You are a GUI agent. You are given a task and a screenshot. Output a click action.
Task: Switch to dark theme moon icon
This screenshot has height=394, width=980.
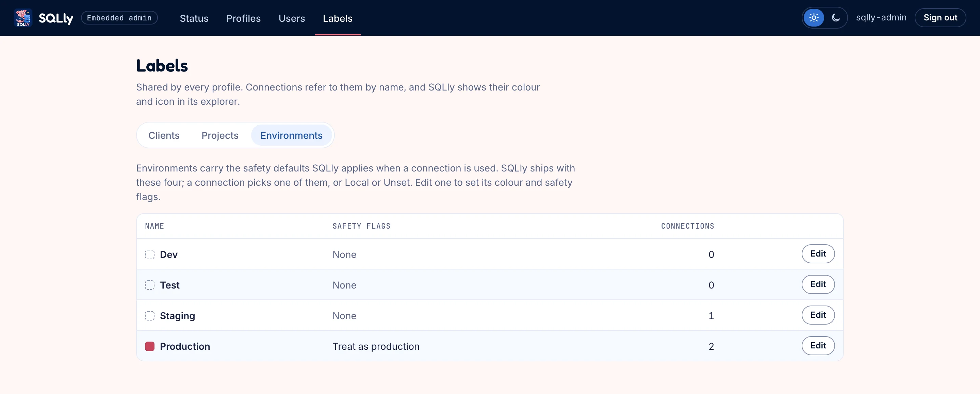point(835,18)
